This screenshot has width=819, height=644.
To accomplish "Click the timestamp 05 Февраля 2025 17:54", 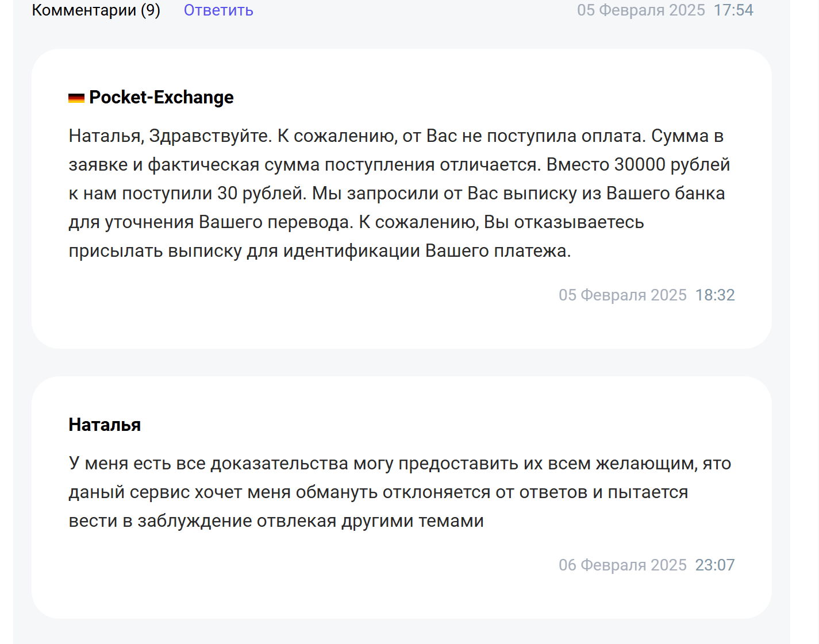I will click(x=665, y=10).
